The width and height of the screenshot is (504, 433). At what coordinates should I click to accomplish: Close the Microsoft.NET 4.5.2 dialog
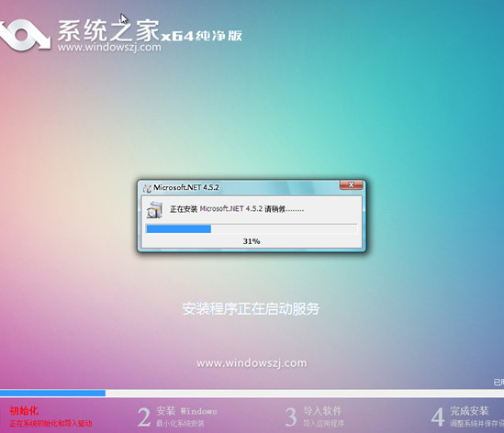coord(351,185)
